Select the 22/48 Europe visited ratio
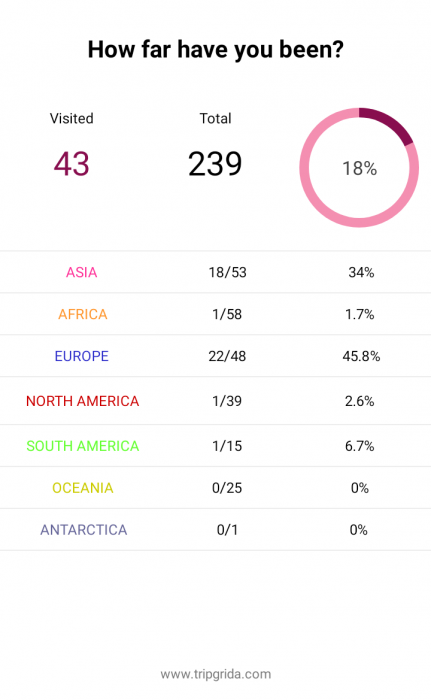Image resolution: width=431 pixels, height=700 pixels. click(227, 356)
